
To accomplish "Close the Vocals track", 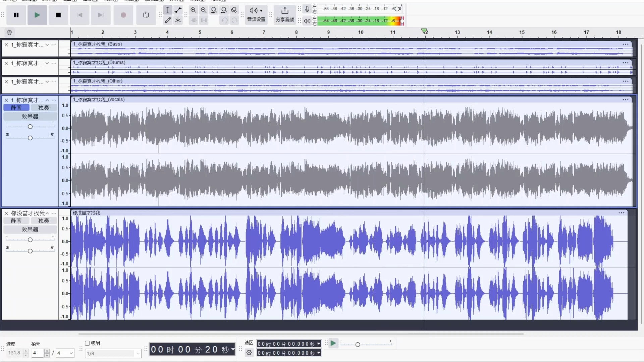I will click(6, 100).
